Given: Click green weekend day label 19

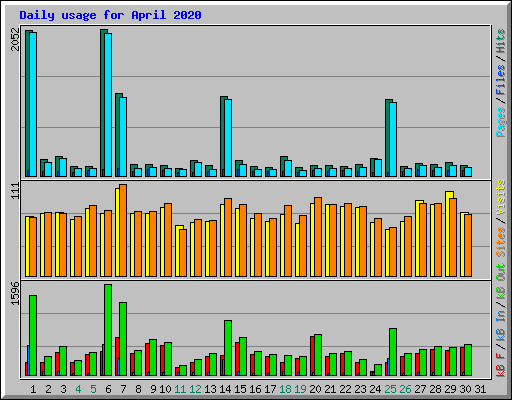Looking at the screenshot, I should pyautogui.click(x=300, y=389).
